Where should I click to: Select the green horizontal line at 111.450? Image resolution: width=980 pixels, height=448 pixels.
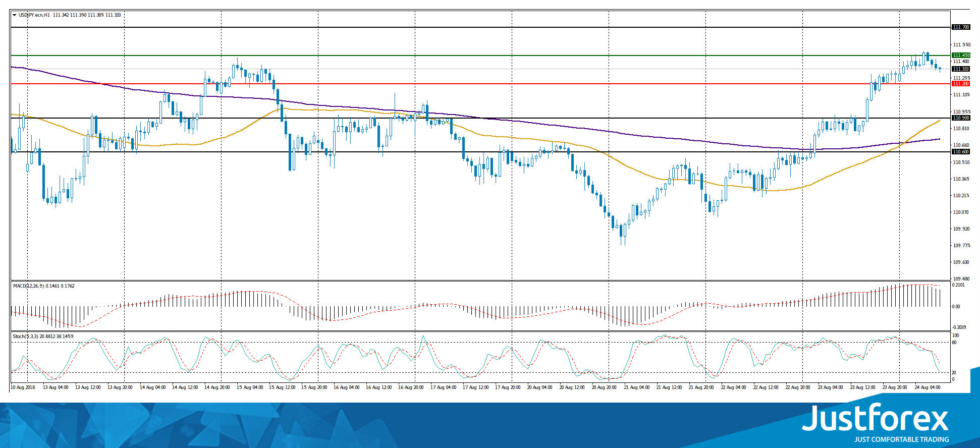coord(480,55)
